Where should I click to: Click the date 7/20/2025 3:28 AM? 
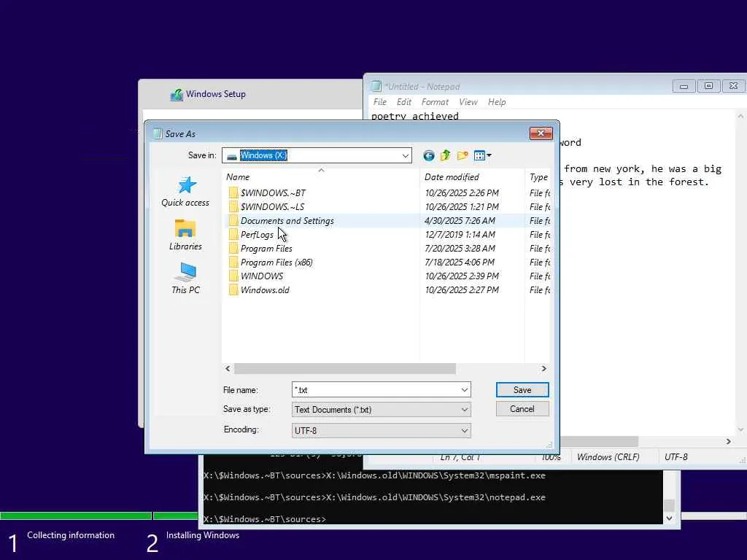pyautogui.click(x=460, y=248)
